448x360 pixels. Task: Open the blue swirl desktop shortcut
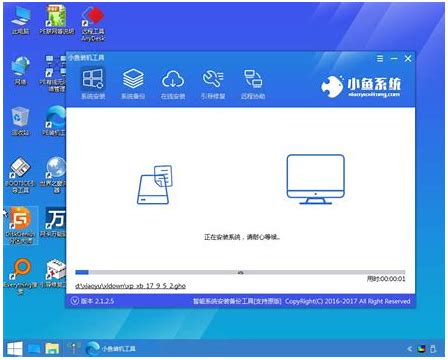55,121
